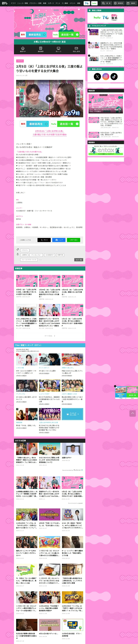This screenshot has width=138, height=644.
Task: Click 過去話一覧 Hulu floating banner
Action: tap(132, 393)
